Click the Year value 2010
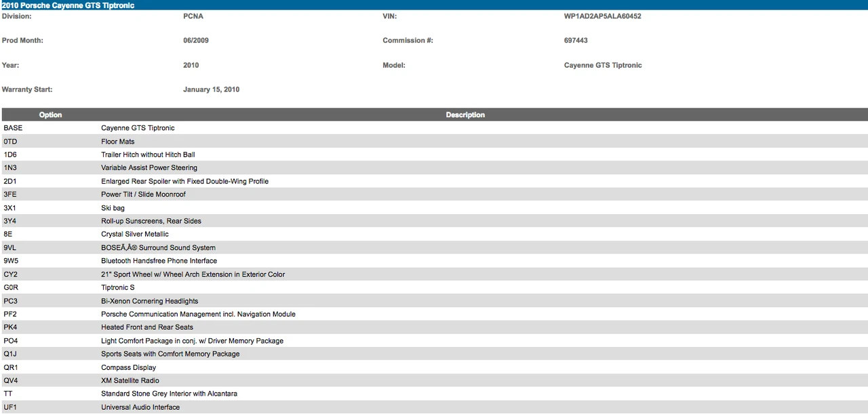868x414 pixels. pyautogui.click(x=191, y=66)
